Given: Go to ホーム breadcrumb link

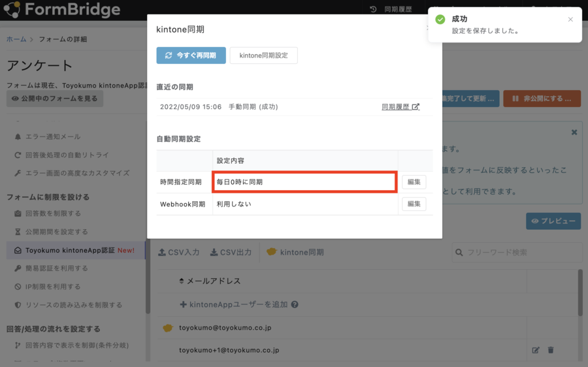Looking at the screenshot, I should [x=16, y=39].
